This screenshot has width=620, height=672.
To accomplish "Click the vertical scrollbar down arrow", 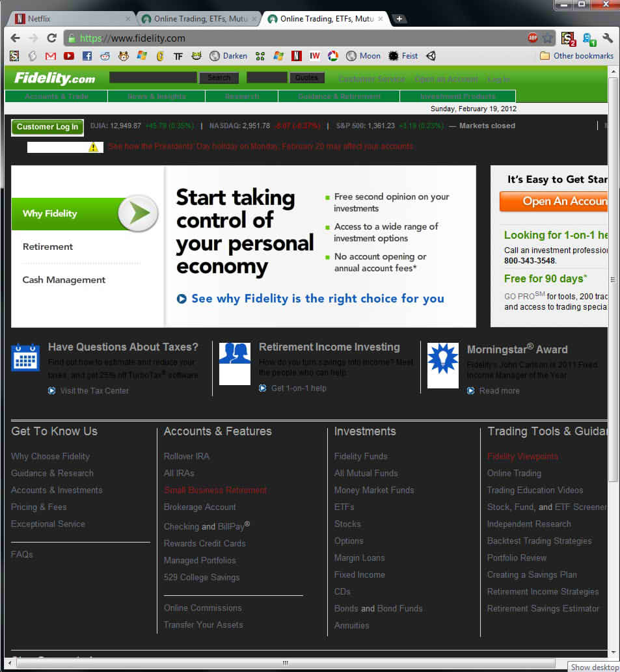I will (613, 652).
